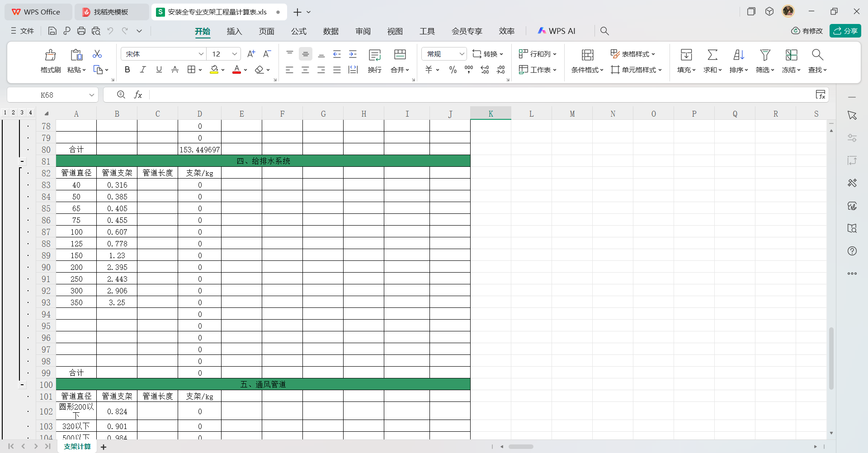The width and height of the screenshot is (868, 453).
Task: Open the number format dropdown (常规)
Action: tap(462, 54)
